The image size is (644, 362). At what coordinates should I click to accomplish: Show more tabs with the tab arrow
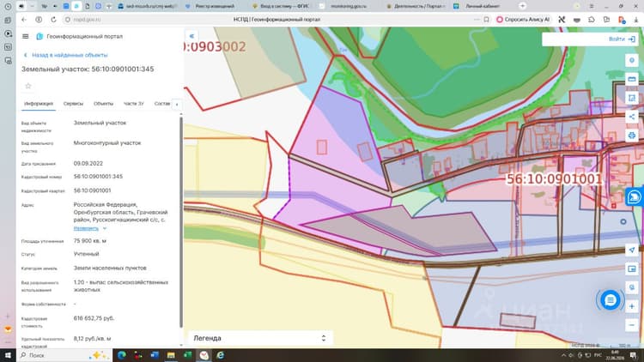pos(177,105)
